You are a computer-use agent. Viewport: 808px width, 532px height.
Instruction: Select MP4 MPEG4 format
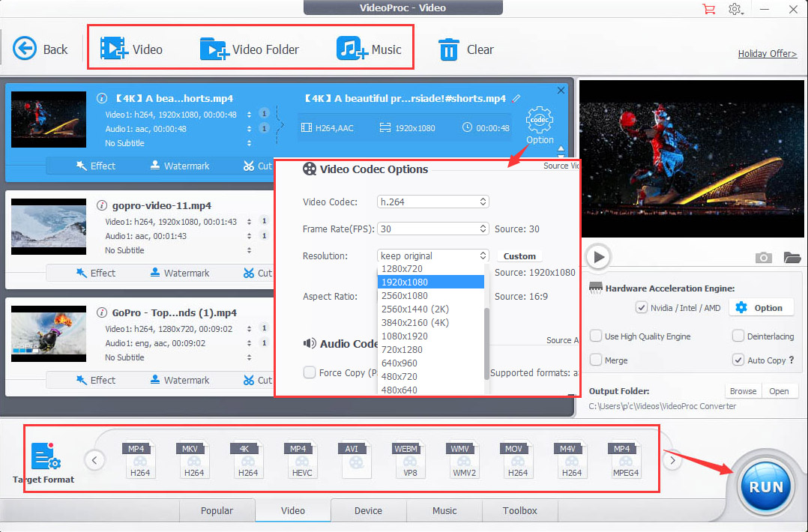click(x=626, y=460)
